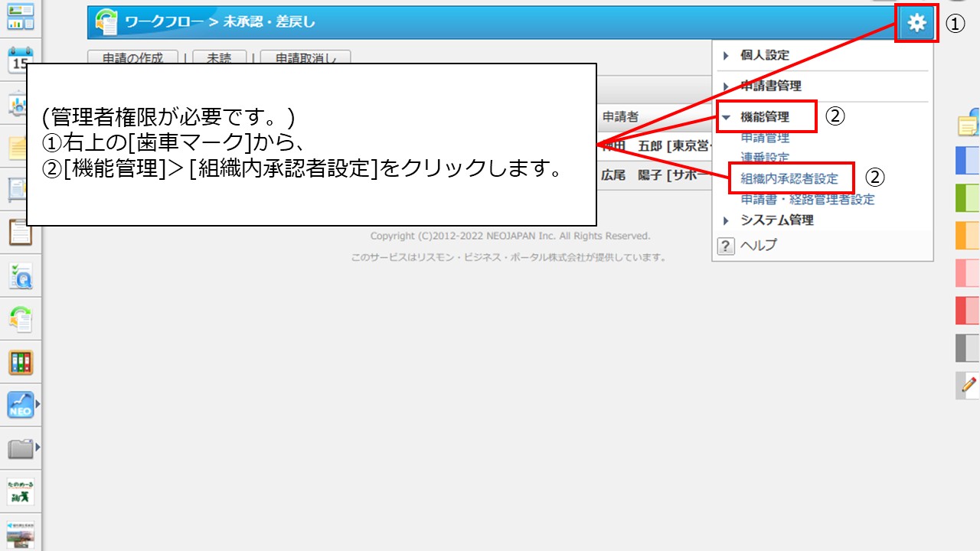Click the question mark help icon
Screen dimensions: 980x551
click(725, 246)
